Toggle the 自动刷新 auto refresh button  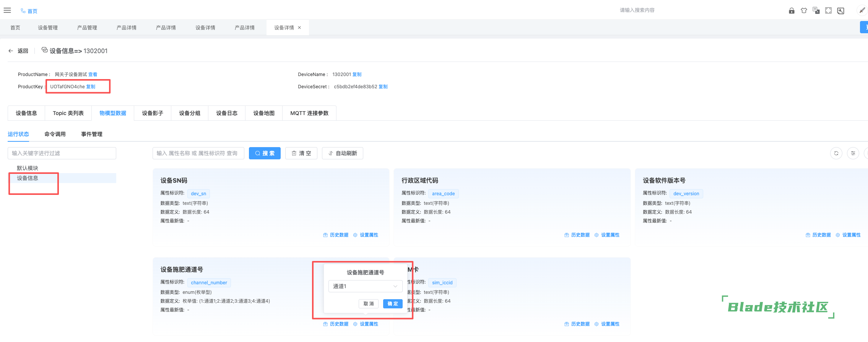[x=342, y=153]
